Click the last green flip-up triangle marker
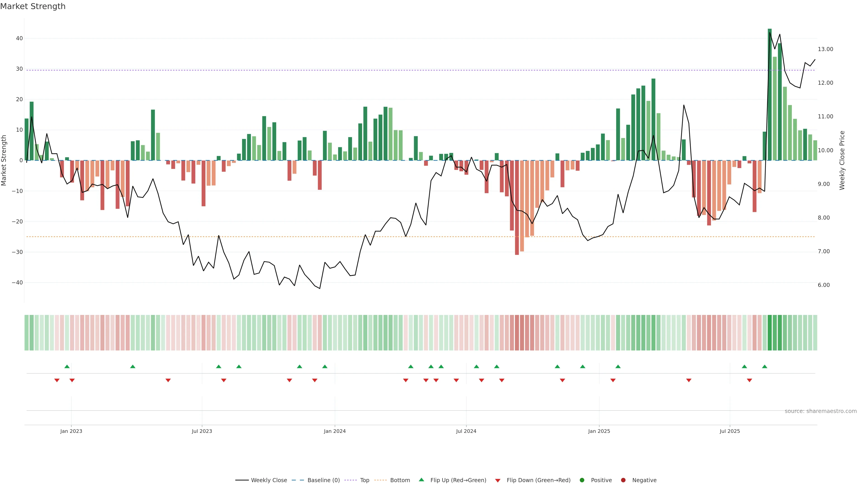This screenshot has width=868, height=488. (764, 366)
